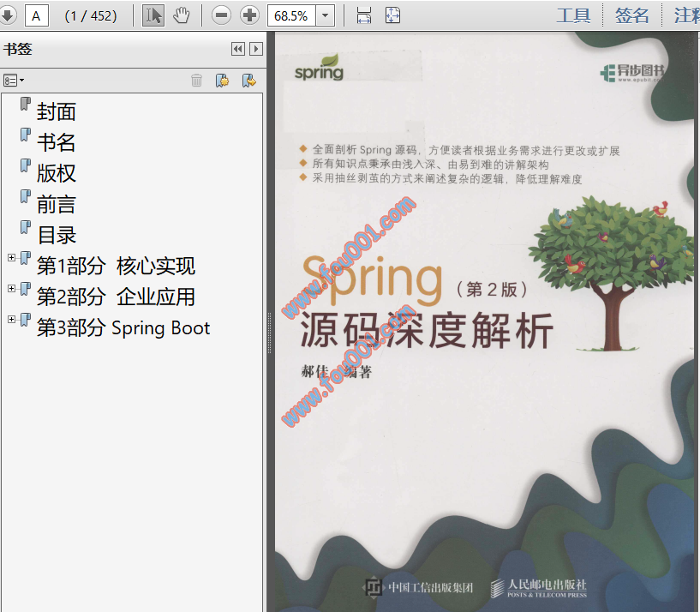
Task: Click the author name 郝佳 on cover
Action: pyautogui.click(x=314, y=371)
